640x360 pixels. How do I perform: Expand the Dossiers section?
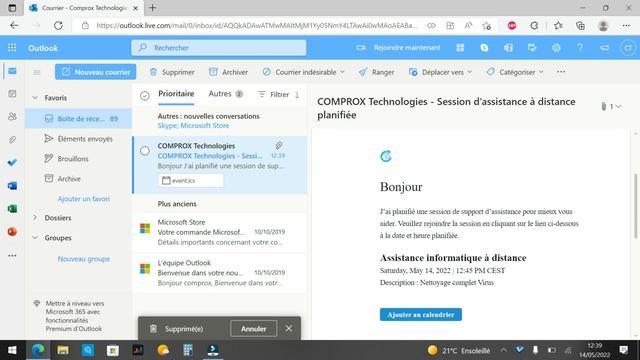(x=35, y=218)
